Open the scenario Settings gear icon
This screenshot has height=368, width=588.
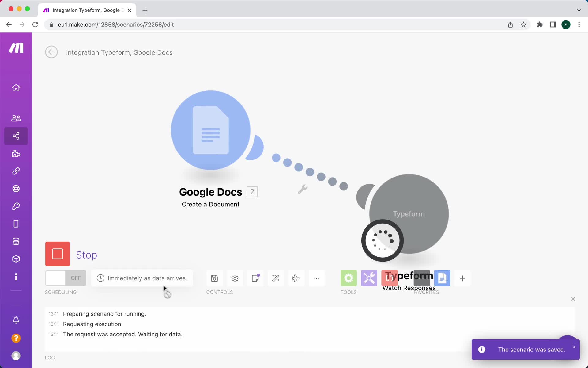coord(235,278)
